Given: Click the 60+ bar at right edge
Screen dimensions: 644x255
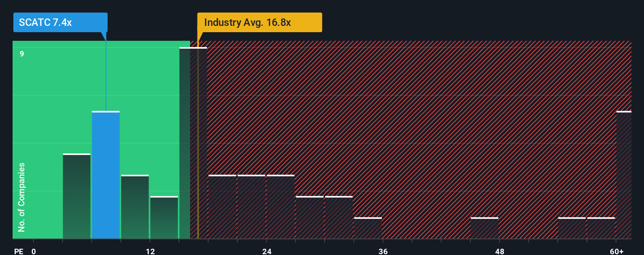Looking at the screenshot, I should click(x=624, y=175).
